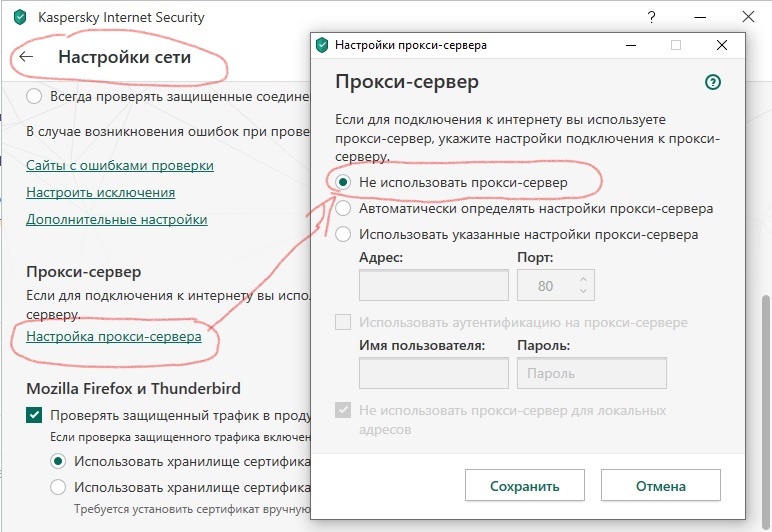Select Использовать указанные настройки прокси-сервера
Image resolution: width=772 pixels, height=532 pixels.
tap(343, 234)
